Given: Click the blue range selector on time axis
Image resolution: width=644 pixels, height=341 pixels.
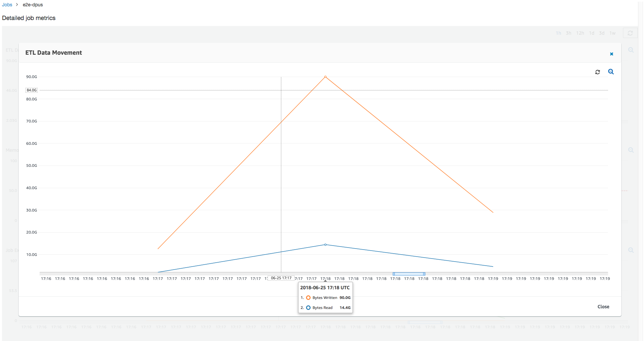Looking at the screenshot, I should click(409, 274).
